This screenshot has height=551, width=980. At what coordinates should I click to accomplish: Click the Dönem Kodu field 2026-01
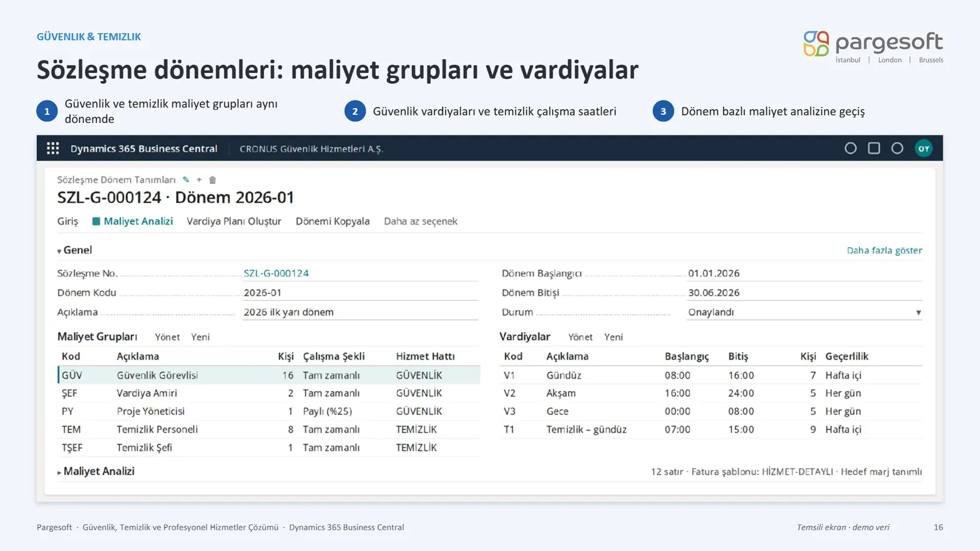pyautogui.click(x=360, y=293)
